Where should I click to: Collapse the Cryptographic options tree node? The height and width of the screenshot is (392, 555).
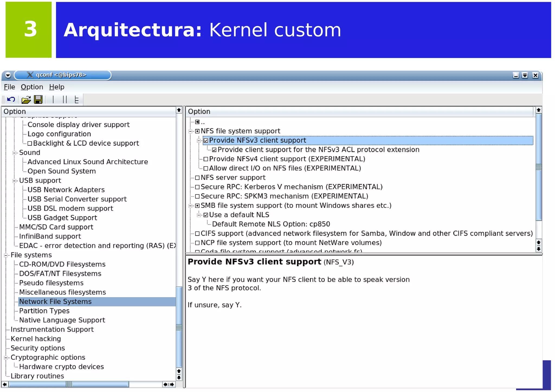(x=6, y=358)
